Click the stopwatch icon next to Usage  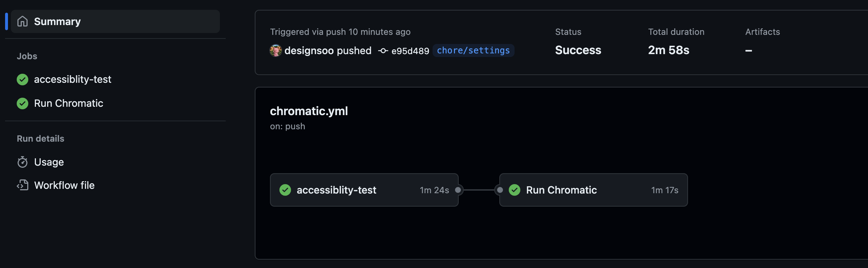pyautogui.click(x=22, y=162)
